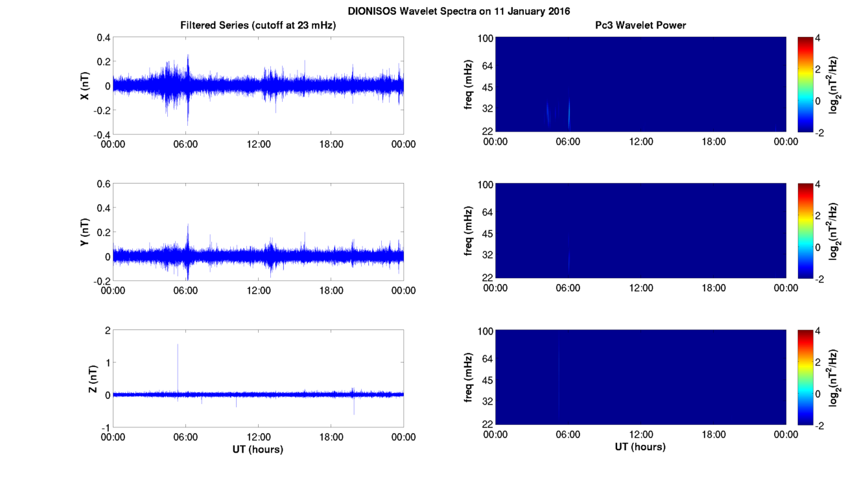Click the 12:00 tick under the X series plot

[x=259, y=145]
